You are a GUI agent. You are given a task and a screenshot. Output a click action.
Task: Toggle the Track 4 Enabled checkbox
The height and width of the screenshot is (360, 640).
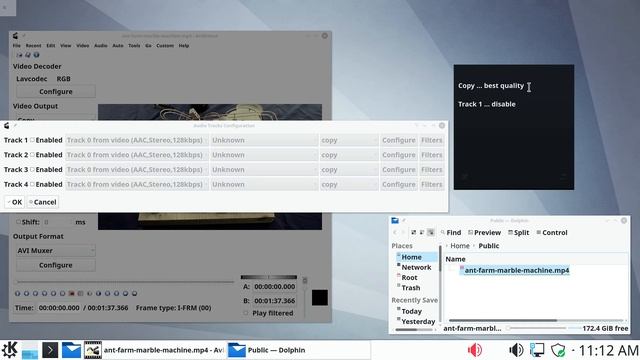[x=32, y=184]
